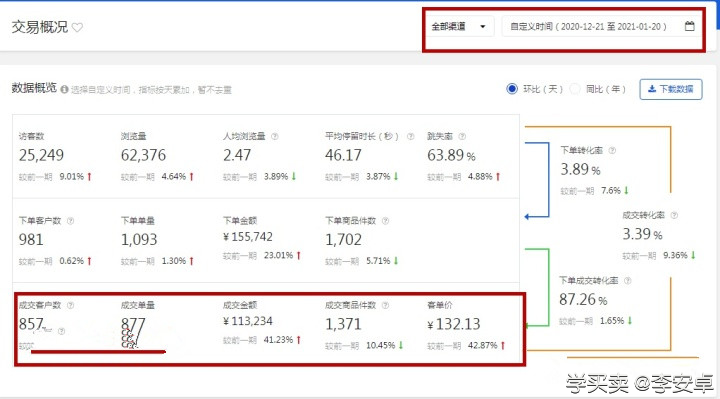Click the heart favorite icon beside 交易概况
This screenshot has height=399, width=720.
click(78, 28)
